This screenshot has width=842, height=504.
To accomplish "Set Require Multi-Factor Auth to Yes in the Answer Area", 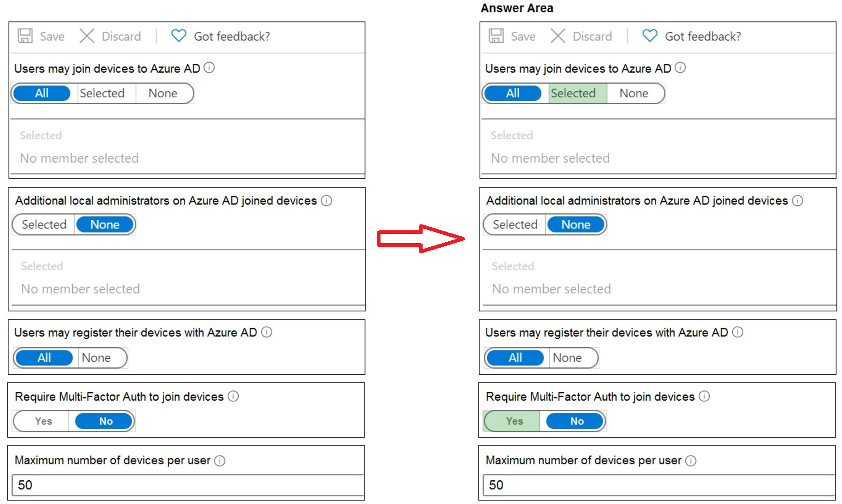I will pyautogui.click(x=515, y=421).
